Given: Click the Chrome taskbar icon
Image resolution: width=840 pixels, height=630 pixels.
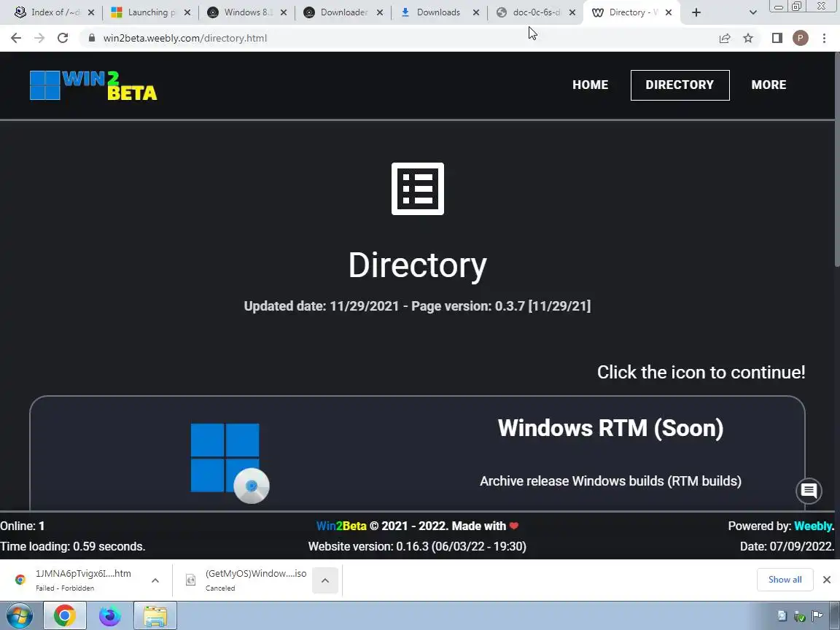Looking at the screenshot, I should pyautogui.click(x=65, y=615).
